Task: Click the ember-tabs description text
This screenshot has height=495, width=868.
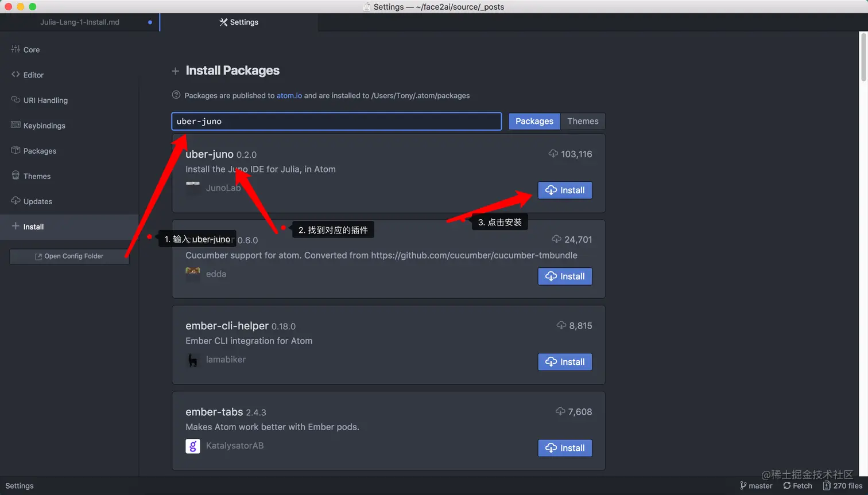Action: pyautogui.click(x=272, y=427)
